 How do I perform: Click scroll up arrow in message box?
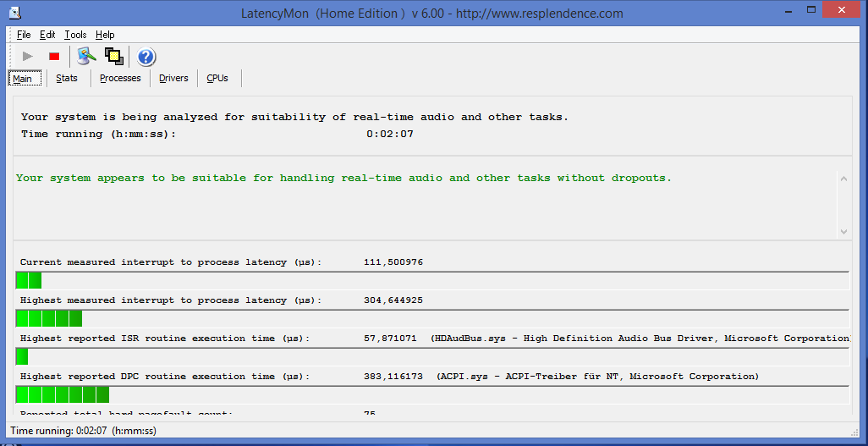click(843, 179)
